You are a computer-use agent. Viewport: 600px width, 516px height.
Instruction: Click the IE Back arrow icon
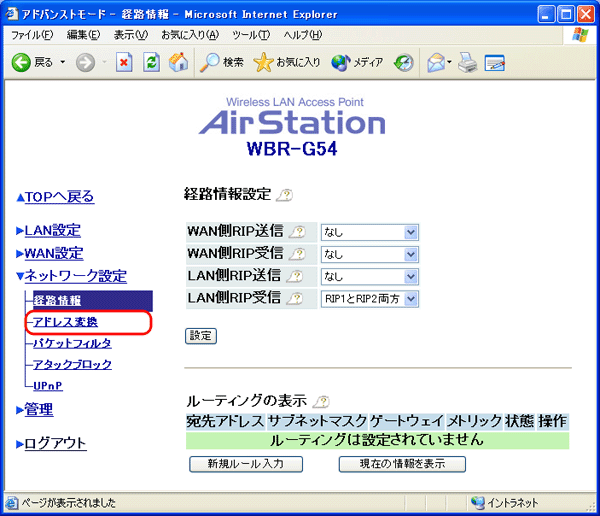coord(21,62)
